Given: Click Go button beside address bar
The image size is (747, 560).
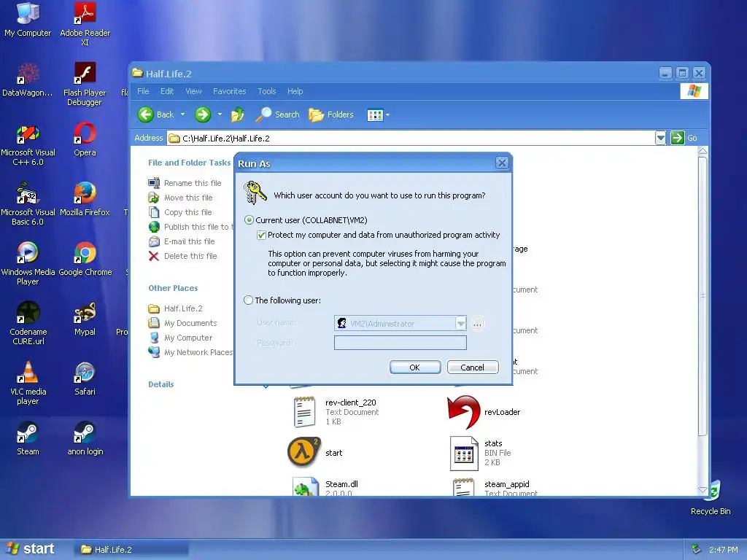Looking at the screenshot, I should click(684, 138).
